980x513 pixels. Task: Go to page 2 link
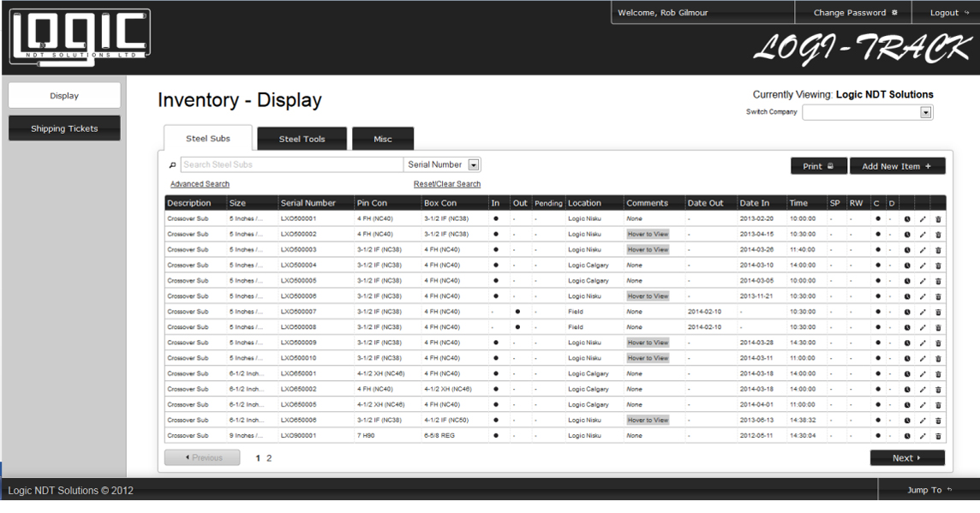click(269, 458)
